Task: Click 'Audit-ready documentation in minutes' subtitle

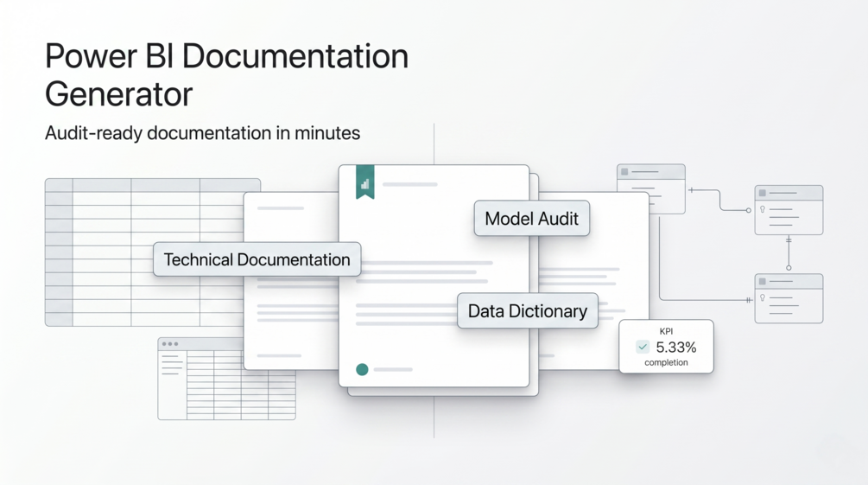Action: [202, 133]
